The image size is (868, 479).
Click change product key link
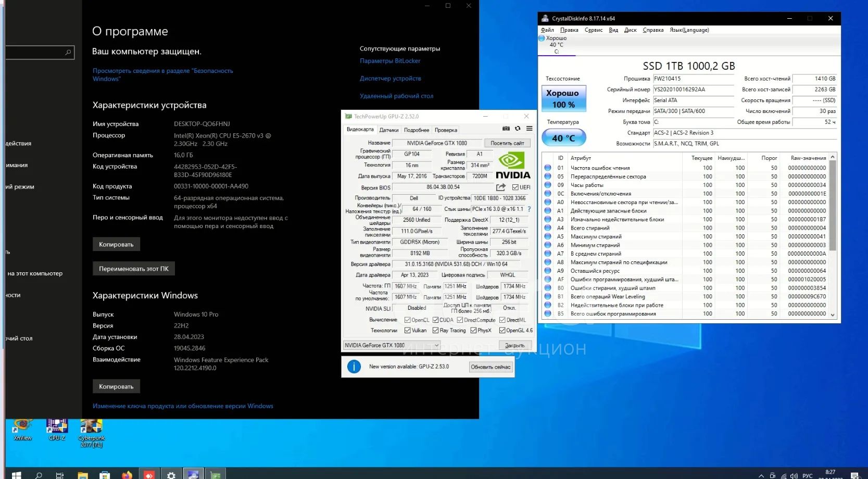coord(183,406)
